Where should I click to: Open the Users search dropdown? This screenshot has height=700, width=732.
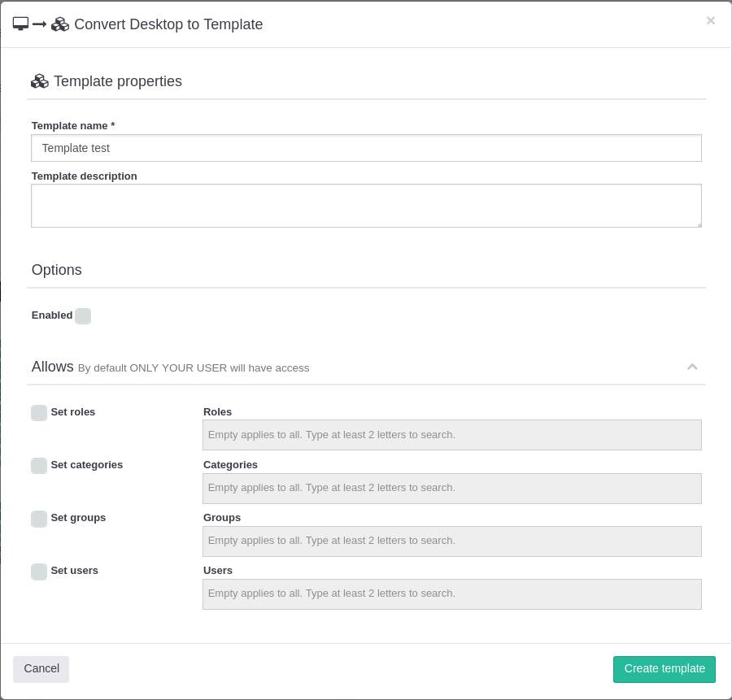tap(451, 593)
